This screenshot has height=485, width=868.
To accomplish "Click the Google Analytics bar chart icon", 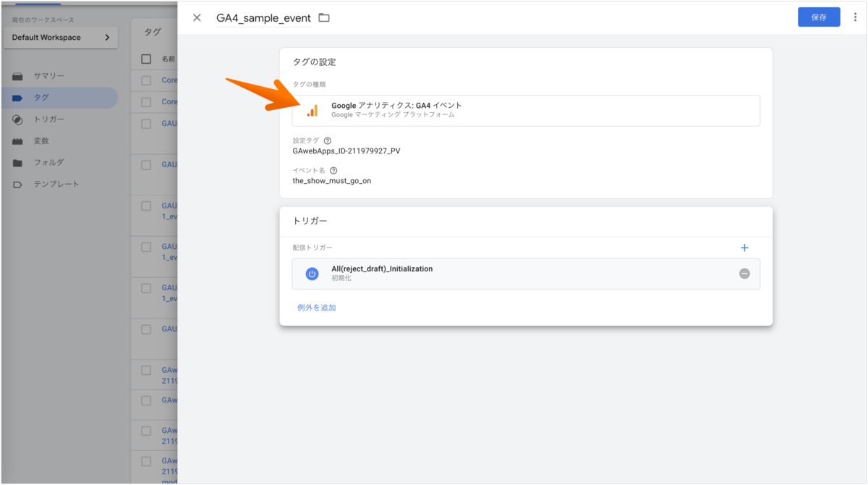I will point(312,111).
